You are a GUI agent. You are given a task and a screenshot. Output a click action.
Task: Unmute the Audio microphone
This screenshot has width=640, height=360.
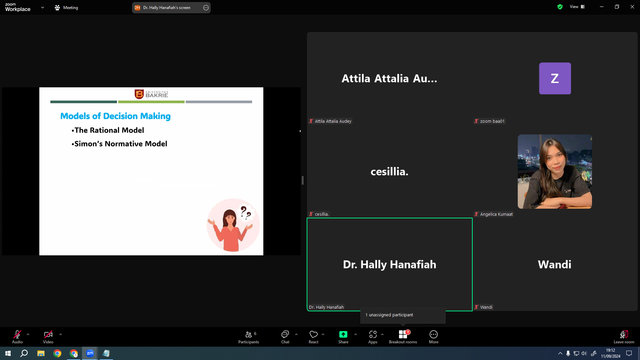pyautogui.click(x=17, y=337)
